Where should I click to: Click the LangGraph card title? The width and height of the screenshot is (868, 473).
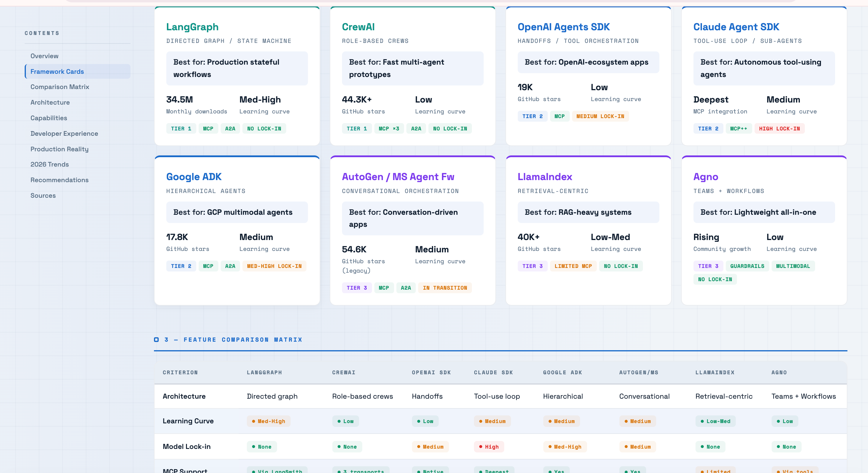192,27
